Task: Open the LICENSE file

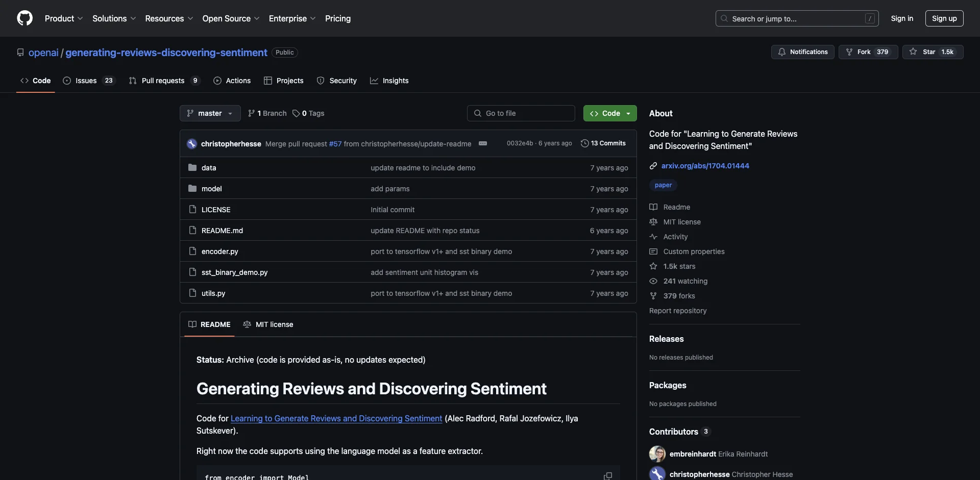Action: pyautogui.click(x=216, y=210)
